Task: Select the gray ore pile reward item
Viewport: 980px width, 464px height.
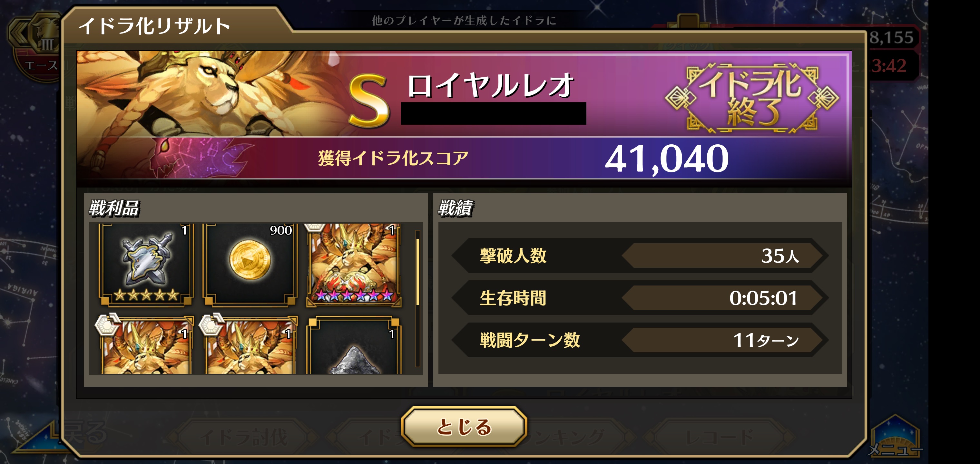Action: [354, 344]
